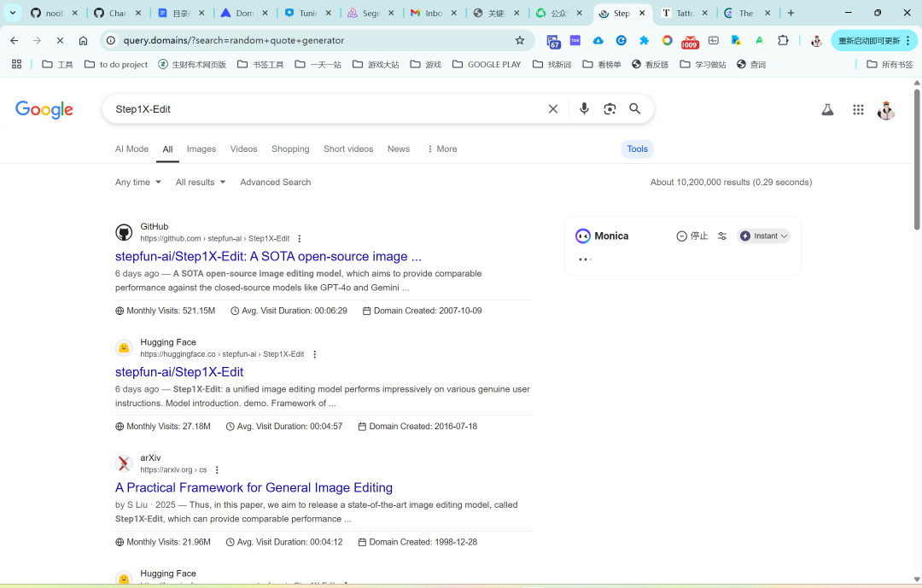Open Monica Instant mode dropdown
The height and width of the screenshot is (588, 922).
pos(763,236)
